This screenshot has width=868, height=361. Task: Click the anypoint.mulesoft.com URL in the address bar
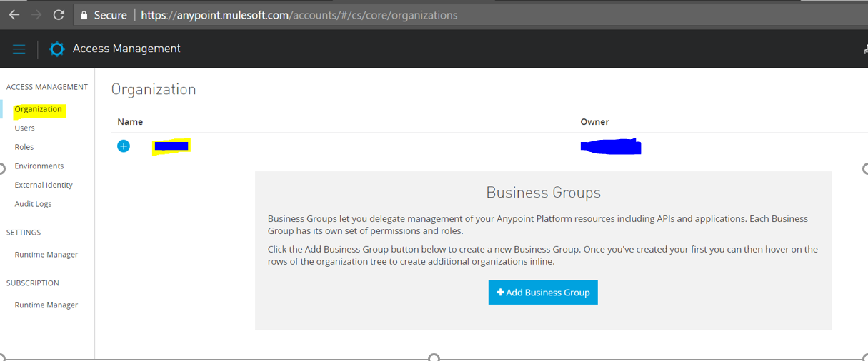(299, 15)
